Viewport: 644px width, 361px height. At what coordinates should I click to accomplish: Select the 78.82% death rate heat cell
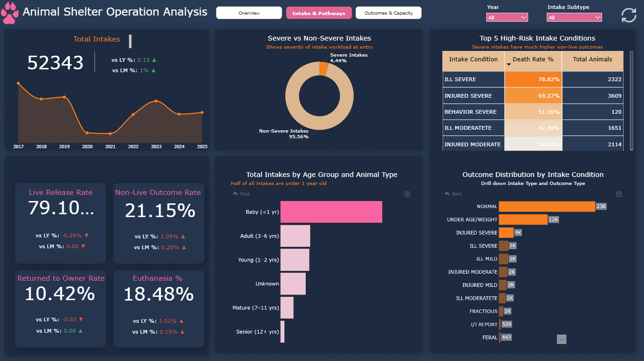coord(533,79)
